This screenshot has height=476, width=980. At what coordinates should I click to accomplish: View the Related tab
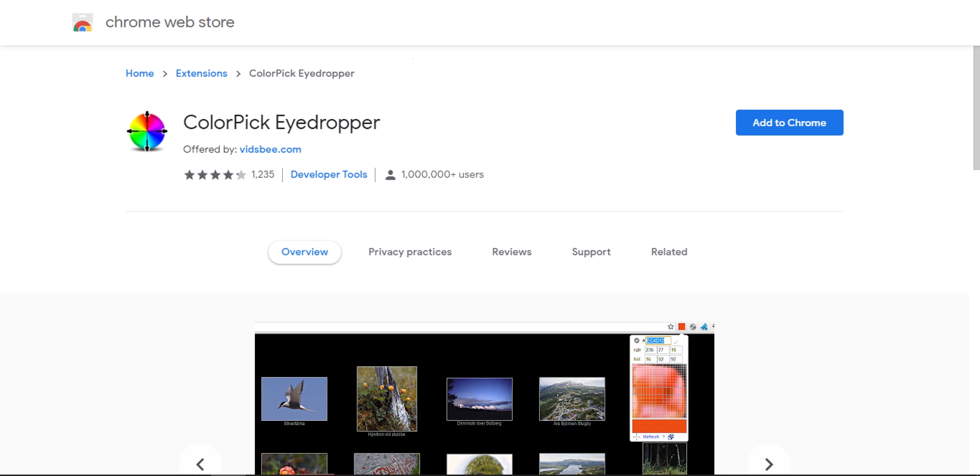click(x=669, y=252)
